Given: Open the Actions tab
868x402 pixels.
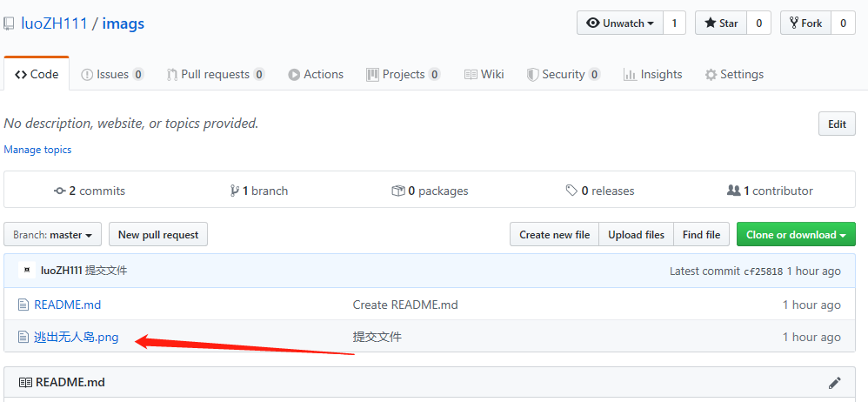Looking at the screenshot, I should [x=316, y=74].
